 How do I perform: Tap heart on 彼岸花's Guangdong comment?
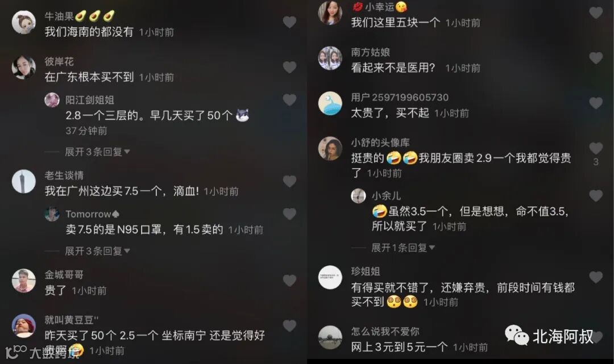(x=289, y=67)
